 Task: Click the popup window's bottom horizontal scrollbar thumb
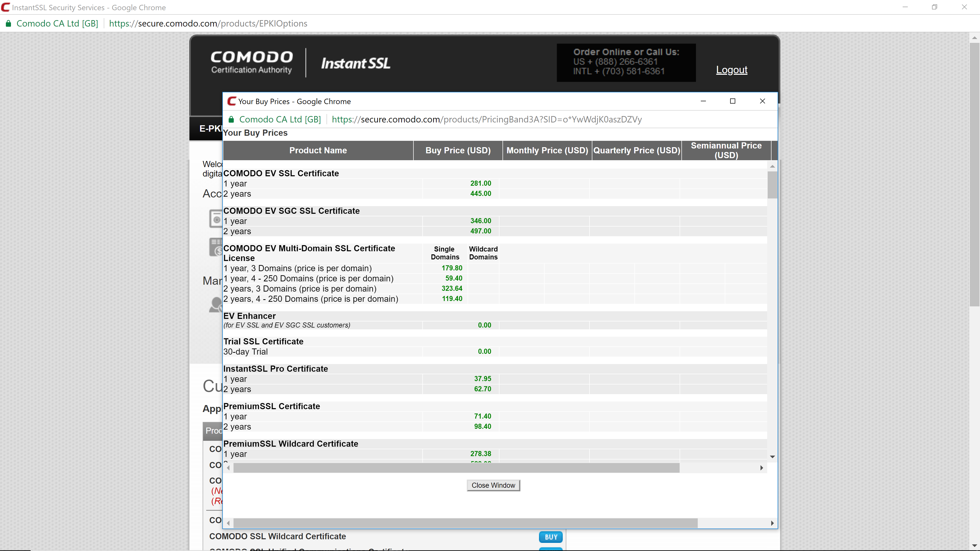(465, 523)
